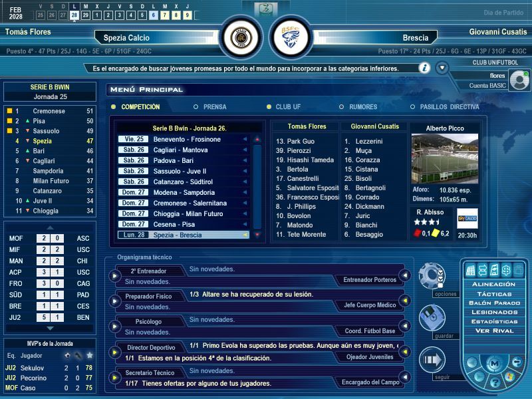Viewport: 532px width, 399px height.
Task: Open the dropdown arrow beside the info icon
Action: click(x=442, y=68)
